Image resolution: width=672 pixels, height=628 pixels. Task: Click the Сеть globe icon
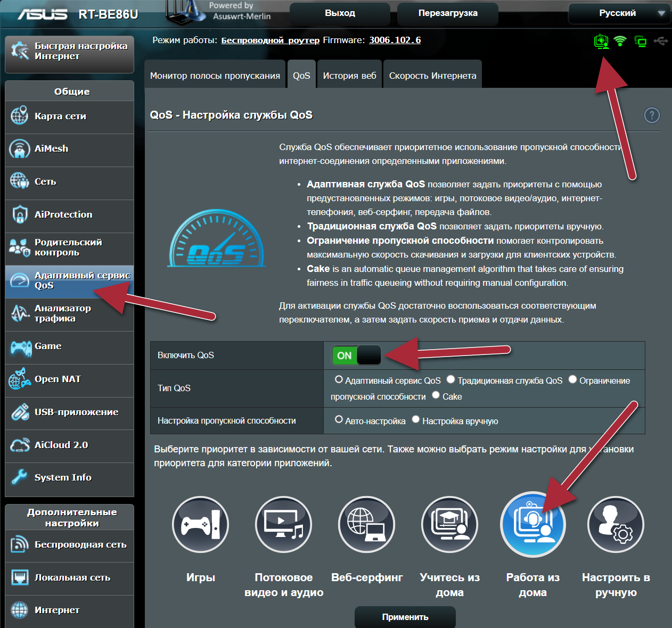(20, 181)
